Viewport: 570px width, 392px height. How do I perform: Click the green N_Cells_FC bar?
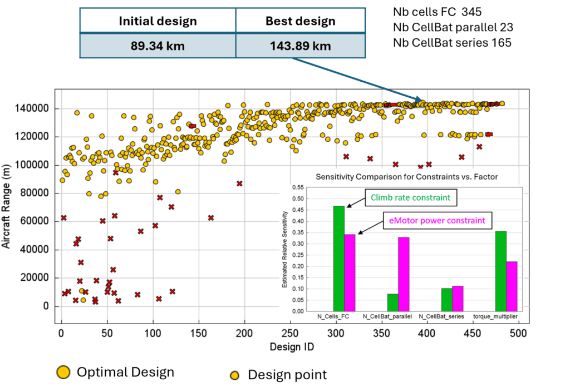339,259
